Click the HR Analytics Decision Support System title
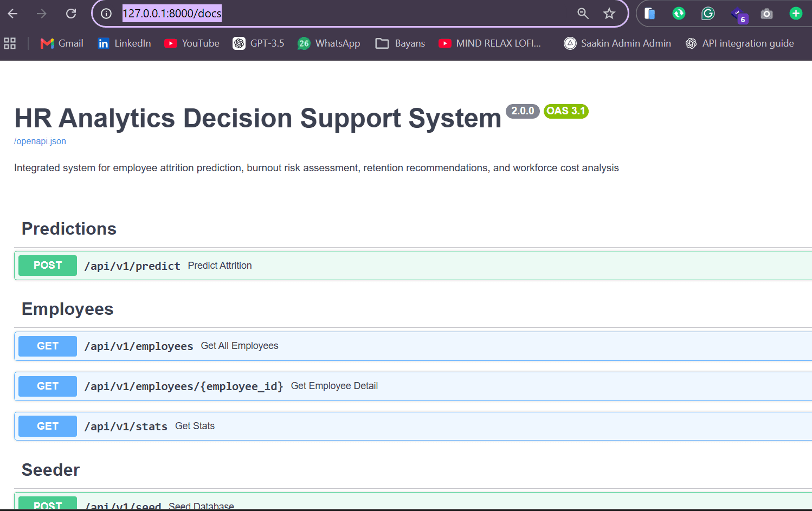The image size is (812, 511). (258, 118)
